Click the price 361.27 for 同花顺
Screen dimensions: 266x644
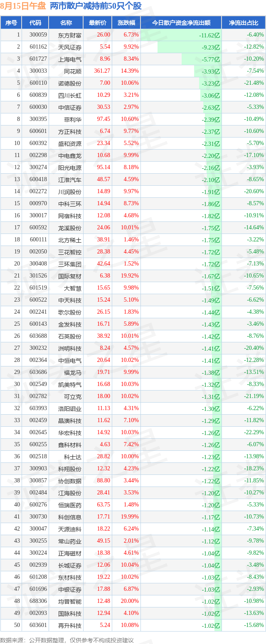[102, 71]
